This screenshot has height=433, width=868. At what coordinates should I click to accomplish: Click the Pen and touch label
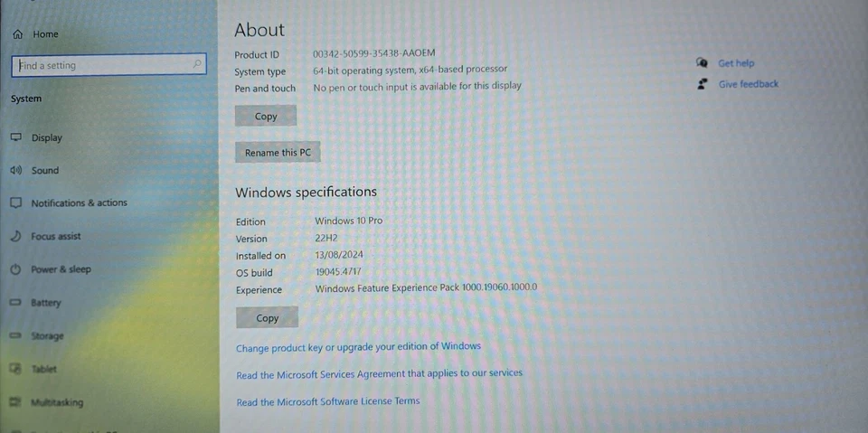point(265,89)
